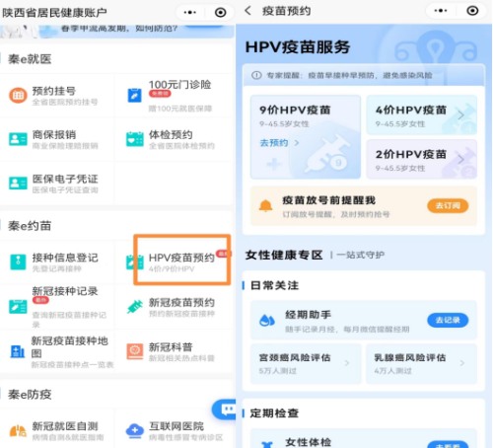
Task: Tap the 100元门诊险 blue clipboard icon
Action: coord(134,96)
